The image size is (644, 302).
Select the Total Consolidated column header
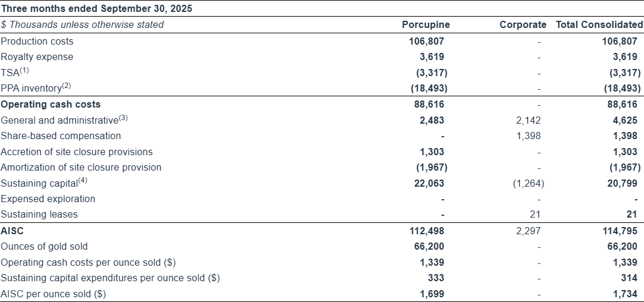pyautogui.click(x=599, y=25)
